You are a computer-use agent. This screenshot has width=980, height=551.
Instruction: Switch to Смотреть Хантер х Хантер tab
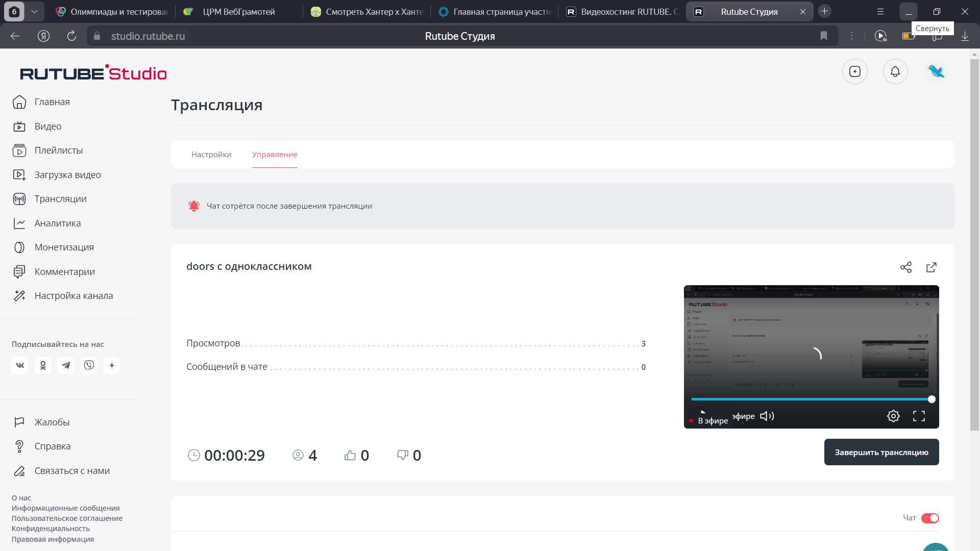[367, 12]
